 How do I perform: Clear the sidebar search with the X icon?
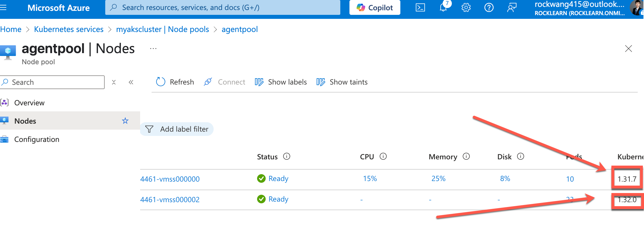point(114,82)
